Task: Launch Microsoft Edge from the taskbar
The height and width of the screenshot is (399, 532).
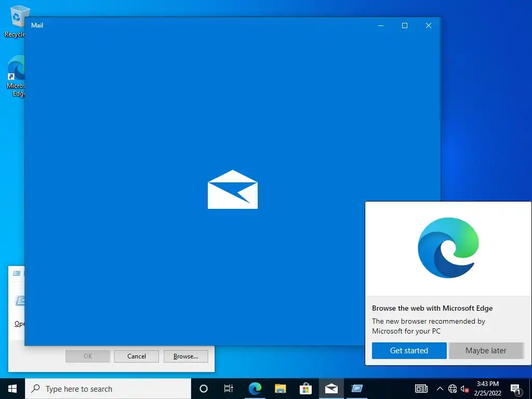Action: point(255,389)
